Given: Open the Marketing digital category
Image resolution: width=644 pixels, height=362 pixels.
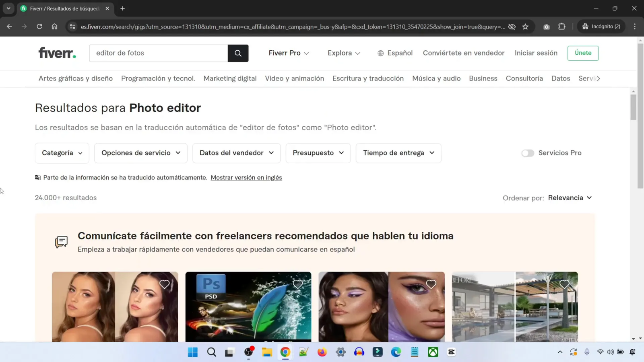Looking at the screenshot, I should 230,78.
